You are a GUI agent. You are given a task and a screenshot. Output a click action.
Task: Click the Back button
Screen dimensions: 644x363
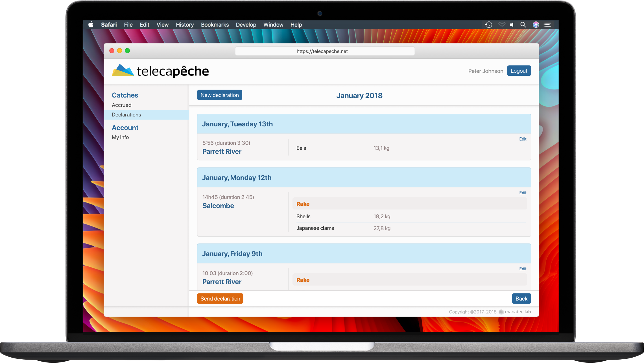521,299
